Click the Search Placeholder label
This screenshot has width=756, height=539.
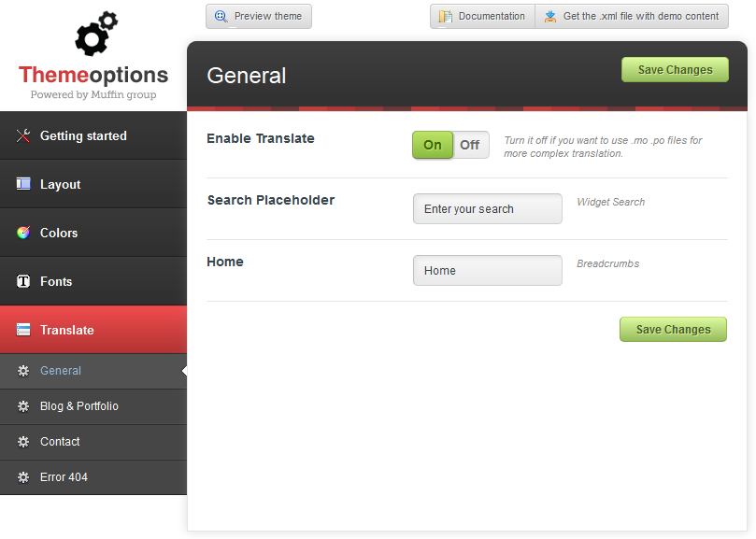[270, 200]
